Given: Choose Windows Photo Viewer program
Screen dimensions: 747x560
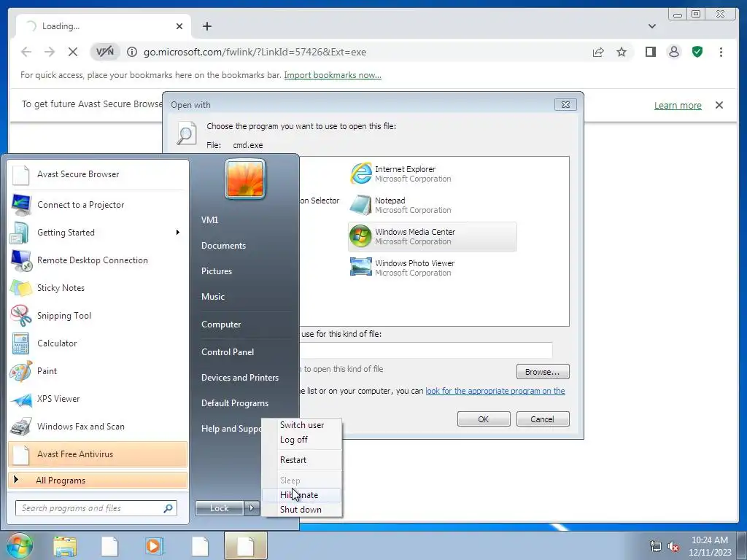Looking at the screenshot, I should coord(432,268).
